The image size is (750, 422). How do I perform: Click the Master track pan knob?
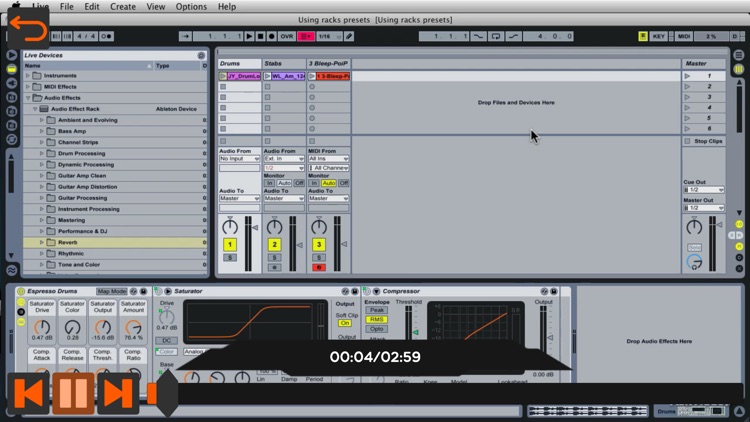694,226
